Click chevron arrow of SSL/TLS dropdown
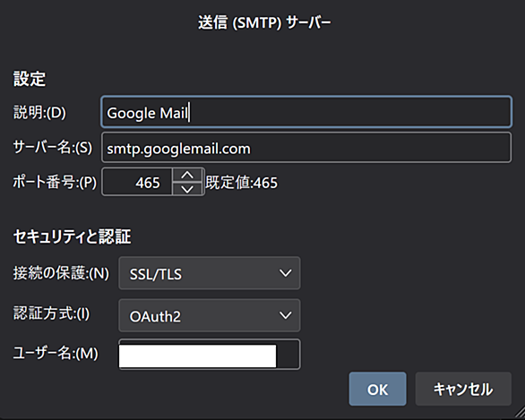Image resolution: width=525 pixels, height=420 pixels. pos(285,273)
